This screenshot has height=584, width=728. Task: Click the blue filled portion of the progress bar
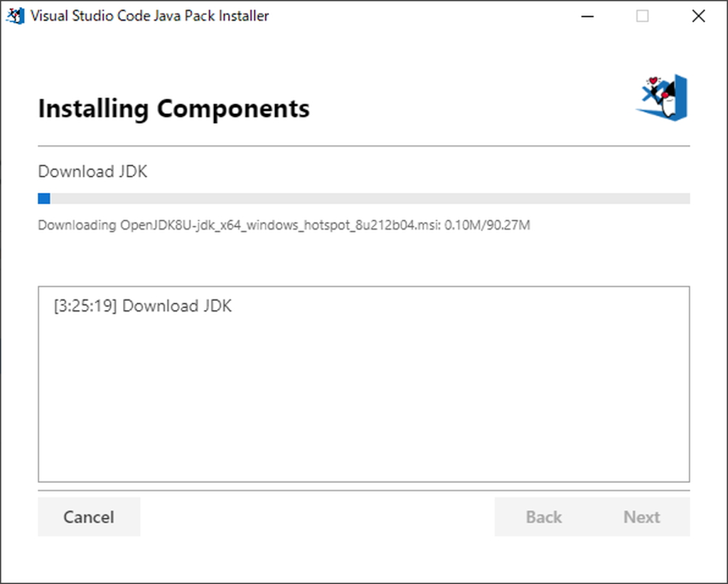point(43,198)
